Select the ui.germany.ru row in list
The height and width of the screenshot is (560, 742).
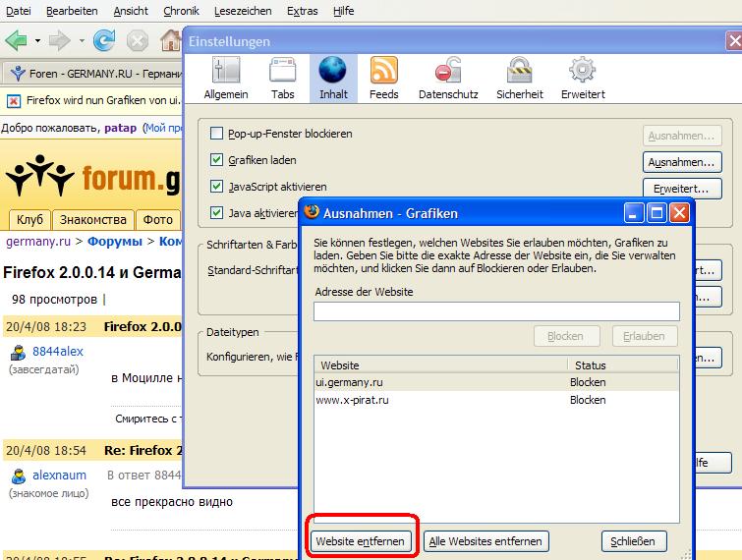[x=496, y=382]
